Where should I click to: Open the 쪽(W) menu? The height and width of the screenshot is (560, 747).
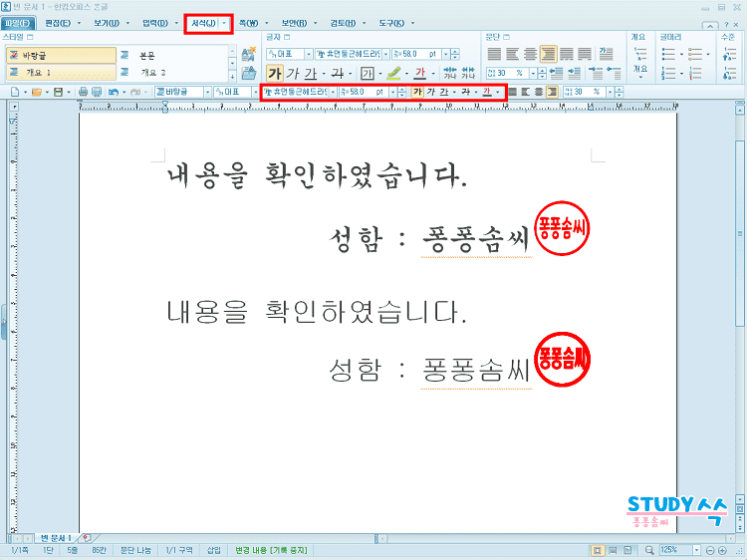248,23
